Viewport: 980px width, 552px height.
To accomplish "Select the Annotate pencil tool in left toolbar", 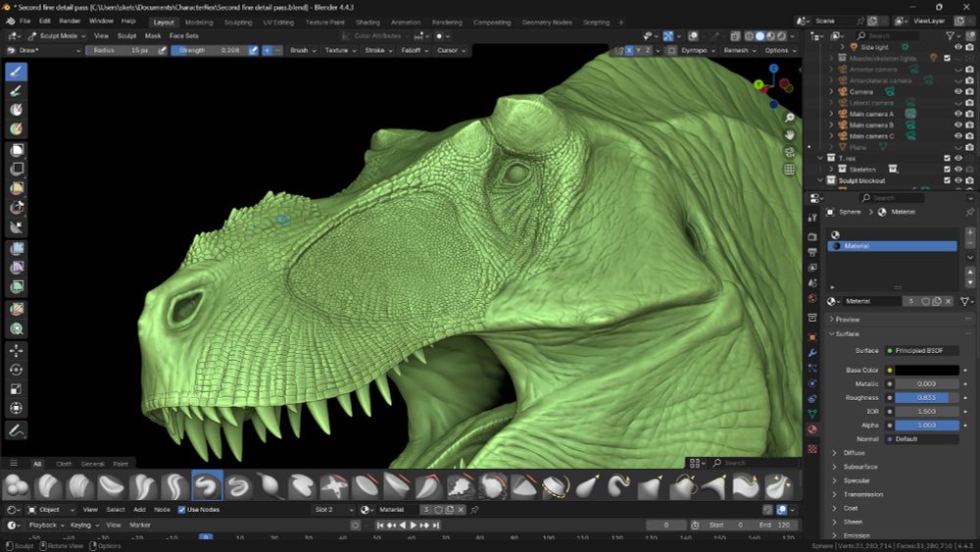I will [x=17, y=430].
